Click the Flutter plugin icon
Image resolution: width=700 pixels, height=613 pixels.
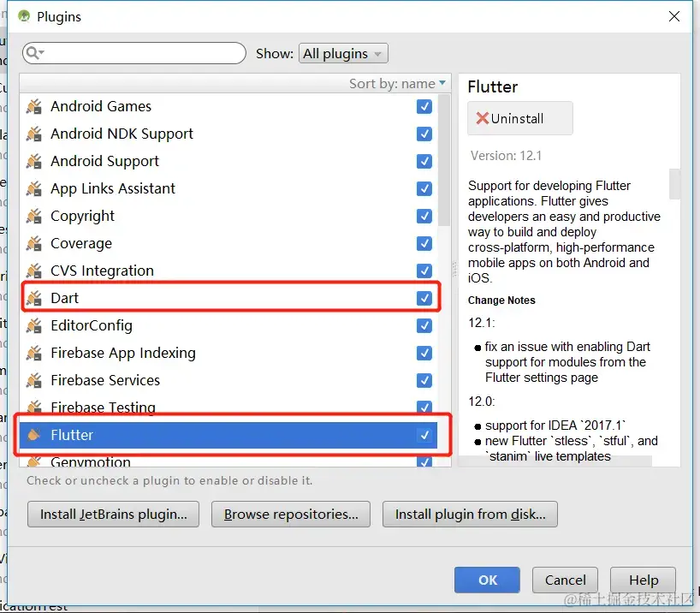(34, 435)
